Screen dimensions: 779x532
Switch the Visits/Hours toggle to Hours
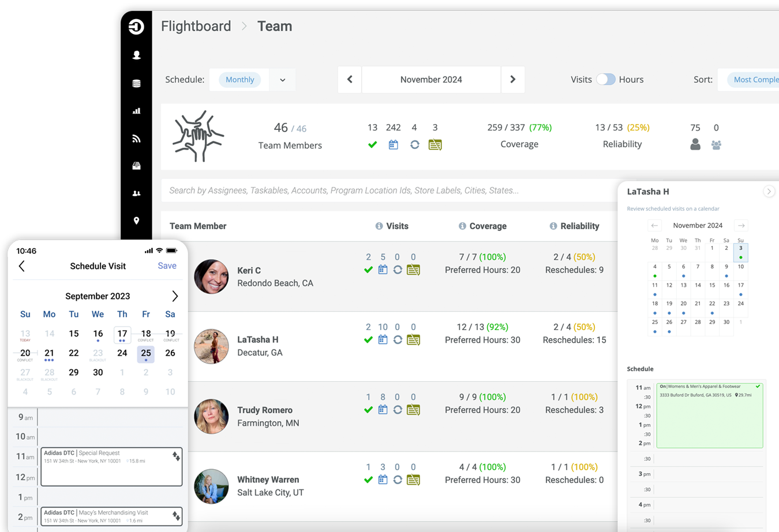[606, 80]
